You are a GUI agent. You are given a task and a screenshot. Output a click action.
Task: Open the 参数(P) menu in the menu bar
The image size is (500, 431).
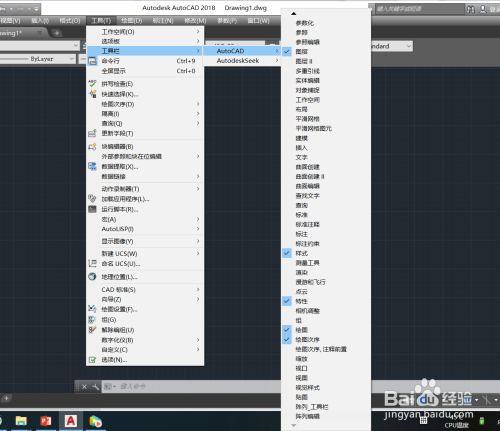tap(227, 21)
